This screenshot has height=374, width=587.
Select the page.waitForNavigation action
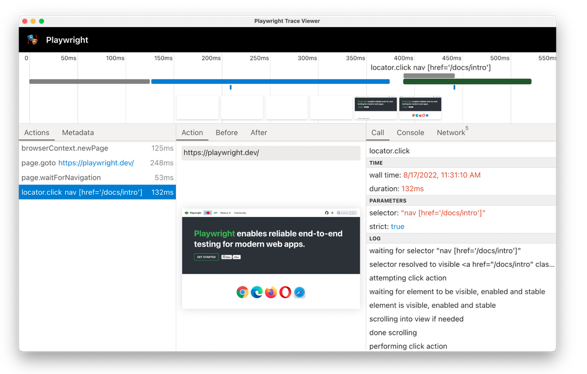tap(97, 177)
